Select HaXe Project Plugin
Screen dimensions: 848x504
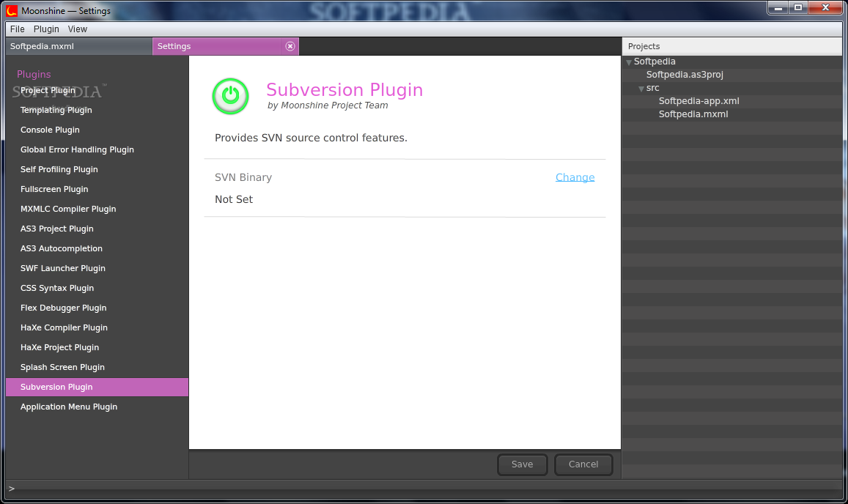point(97,348)
